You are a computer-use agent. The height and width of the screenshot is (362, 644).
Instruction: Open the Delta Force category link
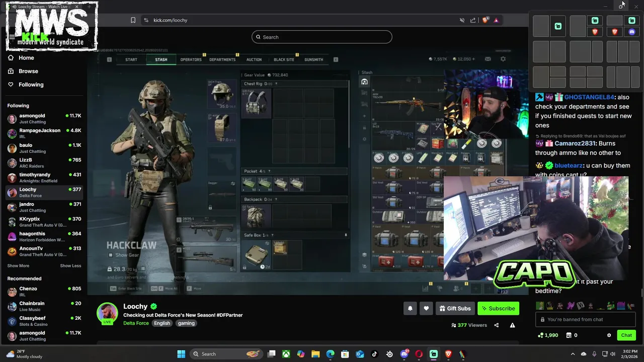[x=136, y=323]
